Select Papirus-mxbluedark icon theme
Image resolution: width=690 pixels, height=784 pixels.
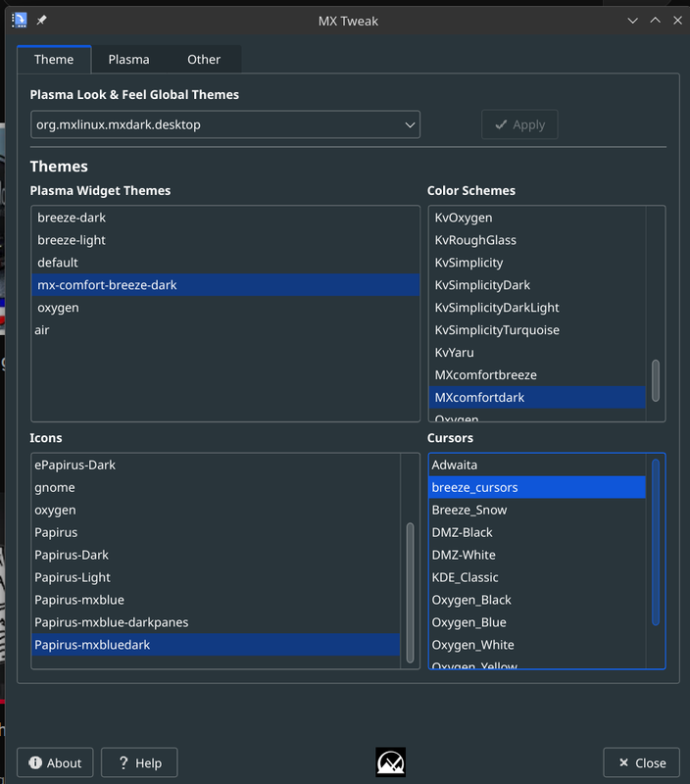216,645
